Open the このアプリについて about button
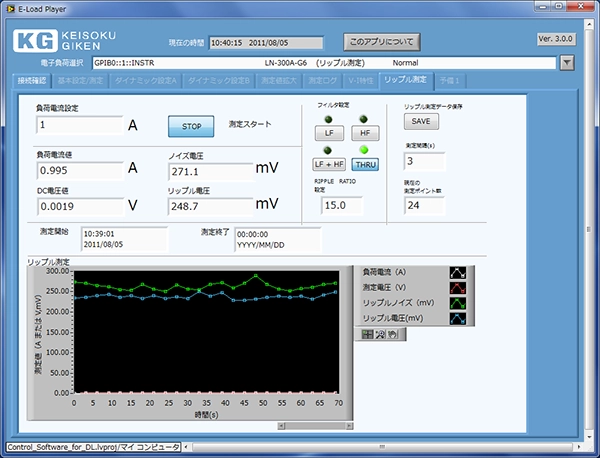The width and height of the screenshot is (600, 458). [x=381, y=42]
